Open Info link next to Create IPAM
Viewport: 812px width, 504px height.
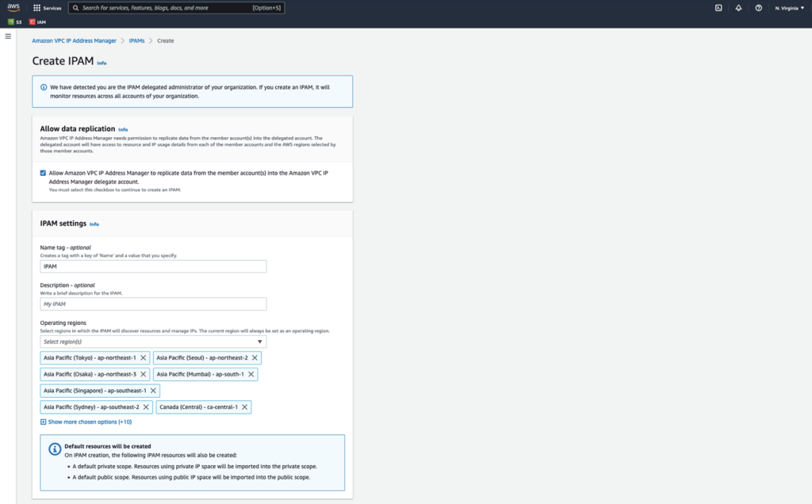(x=101, y=63)
